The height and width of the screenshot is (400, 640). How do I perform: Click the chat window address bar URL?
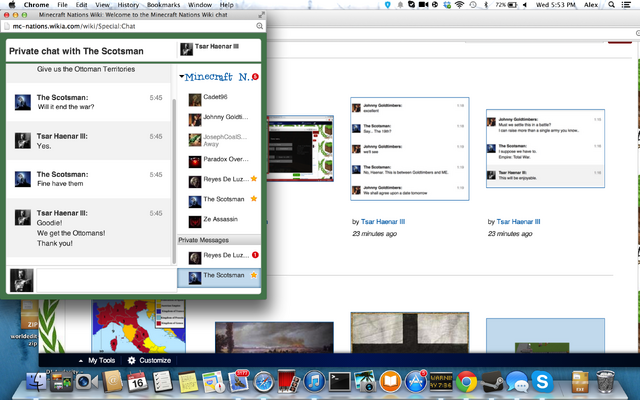74,26
